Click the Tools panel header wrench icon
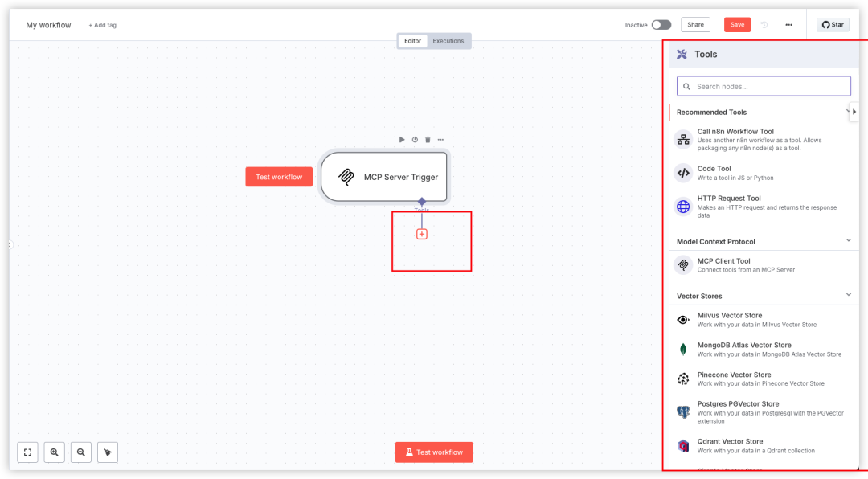The image size is (868, 479). 682,55
